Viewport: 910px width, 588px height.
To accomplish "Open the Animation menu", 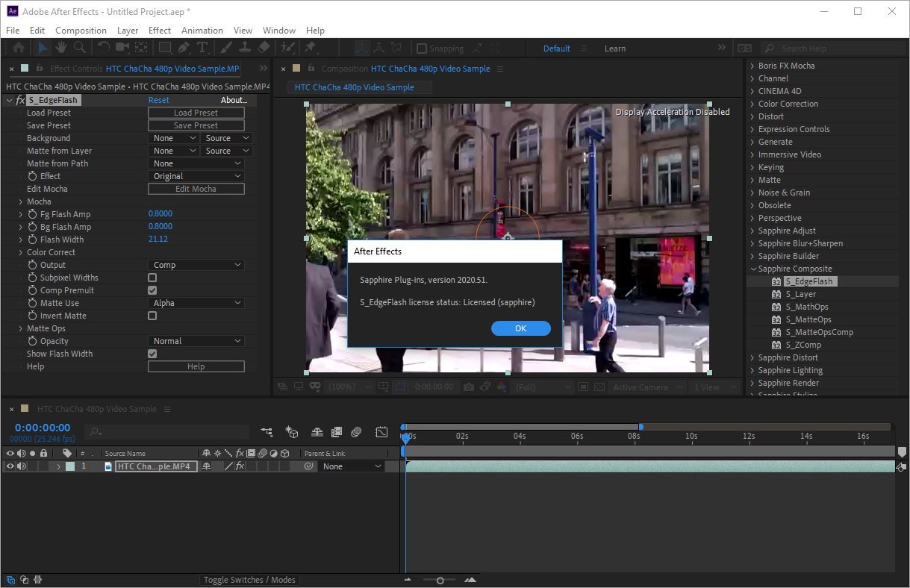I will tap(202, 31).
